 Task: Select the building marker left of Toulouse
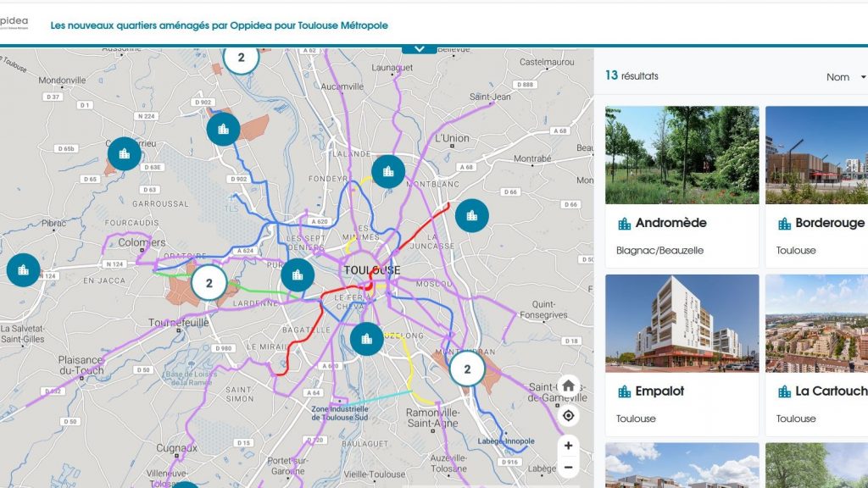[298, 275]
